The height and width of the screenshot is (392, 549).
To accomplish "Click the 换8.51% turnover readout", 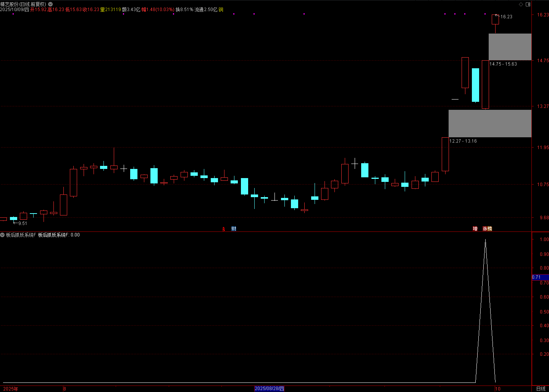I will pos(184,10).
